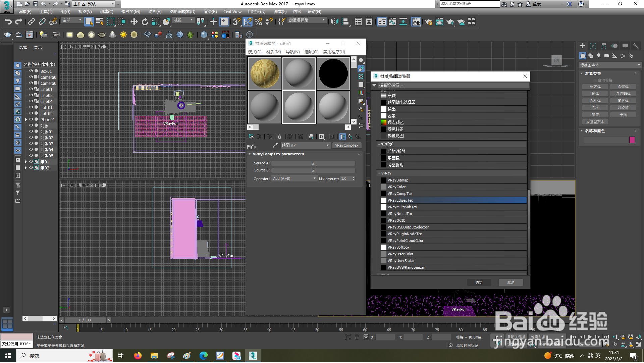Viewport: 644px width, 363px height.
Task: Expand the 组01 tree node
Action: 26,162
